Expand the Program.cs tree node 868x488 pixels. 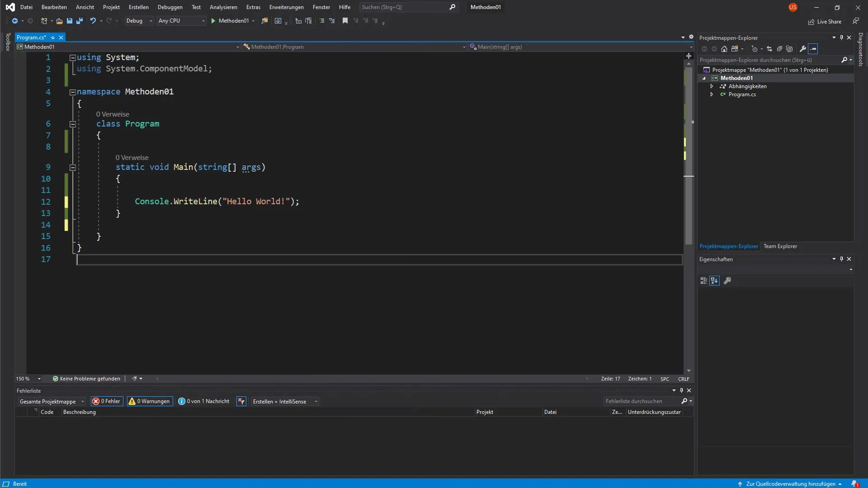click(x=712, y=94)
